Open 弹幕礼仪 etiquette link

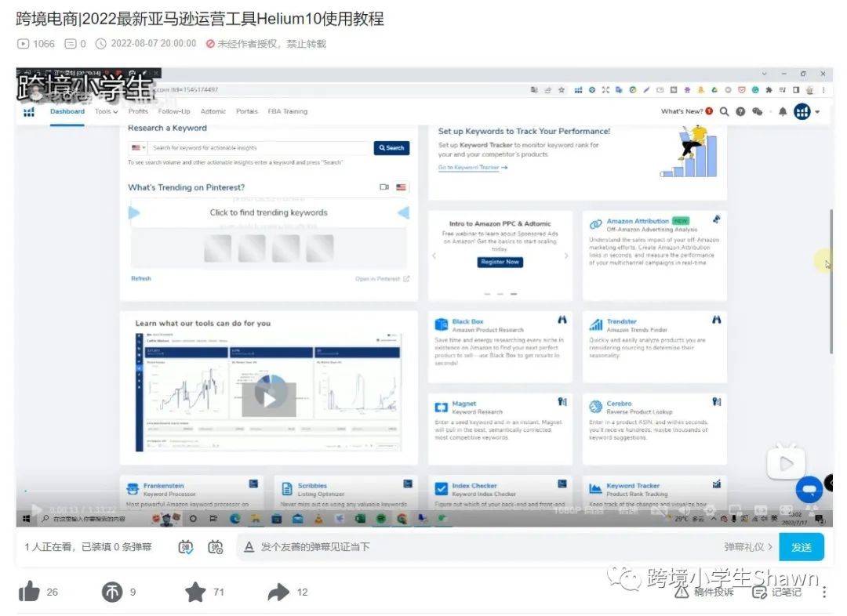(748, 547)
